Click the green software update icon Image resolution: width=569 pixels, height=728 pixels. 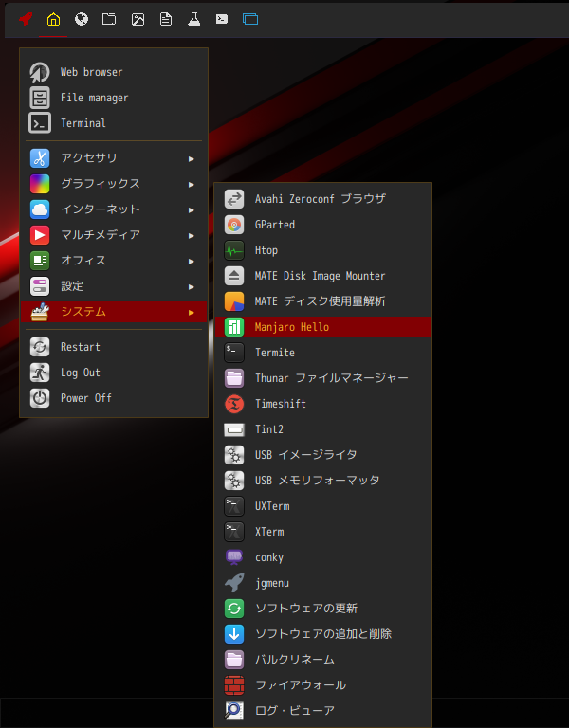point(234,609)
